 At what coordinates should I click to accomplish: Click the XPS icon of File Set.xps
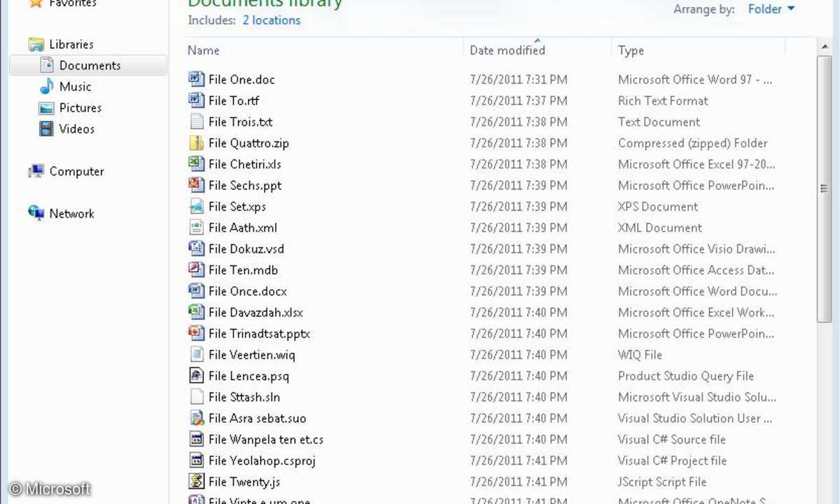[x=197, y=206]
